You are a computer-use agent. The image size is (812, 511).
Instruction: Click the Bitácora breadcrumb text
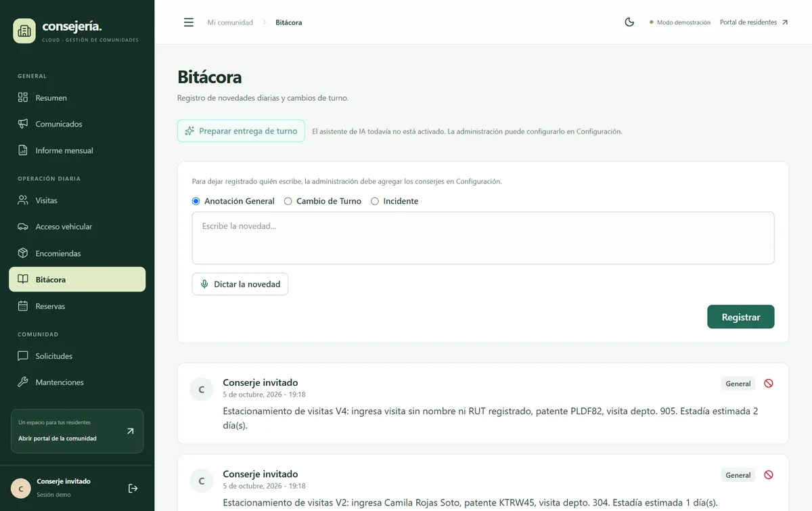point(289,22)
